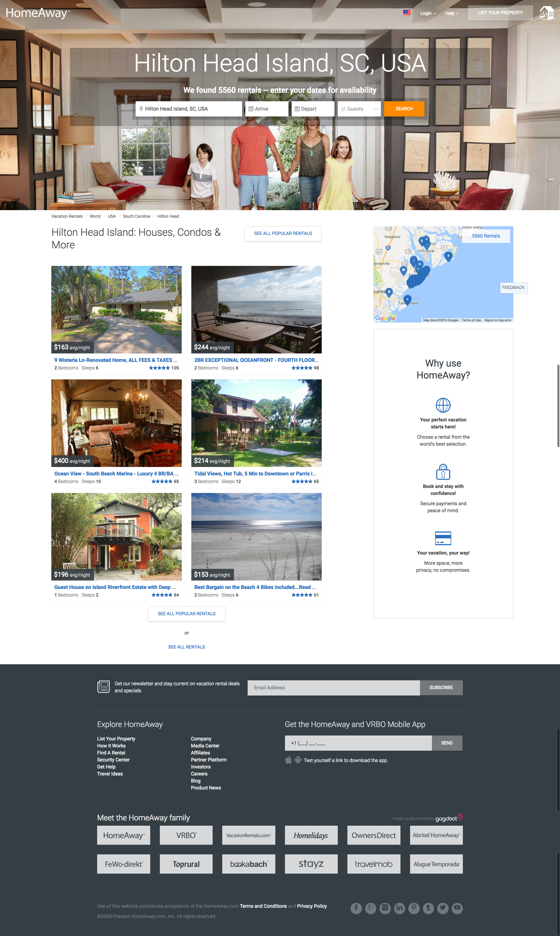Open the Help dropdown menu

click(x=452, y=13)
